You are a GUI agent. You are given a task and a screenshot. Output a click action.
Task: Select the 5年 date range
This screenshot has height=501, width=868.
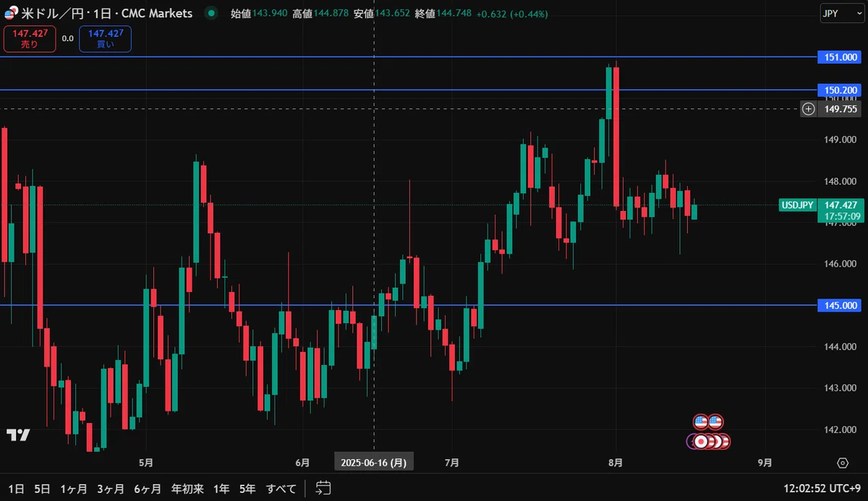point(247,489)
